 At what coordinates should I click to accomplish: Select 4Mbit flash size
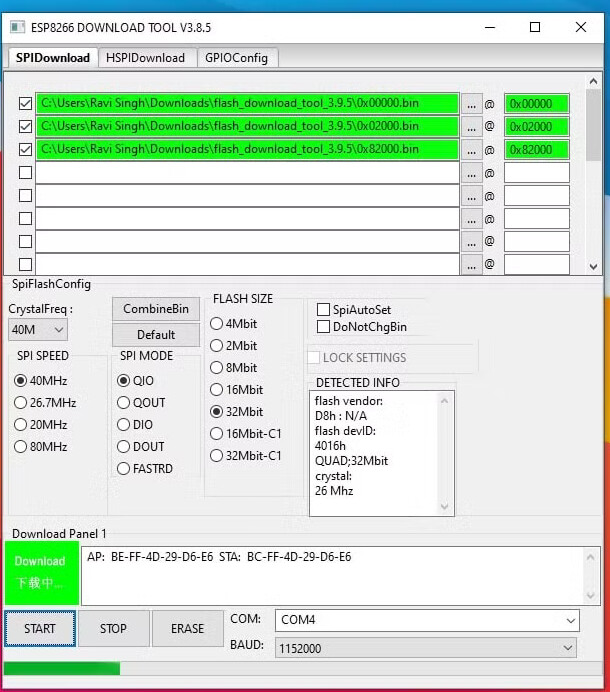tap(216, 323)
